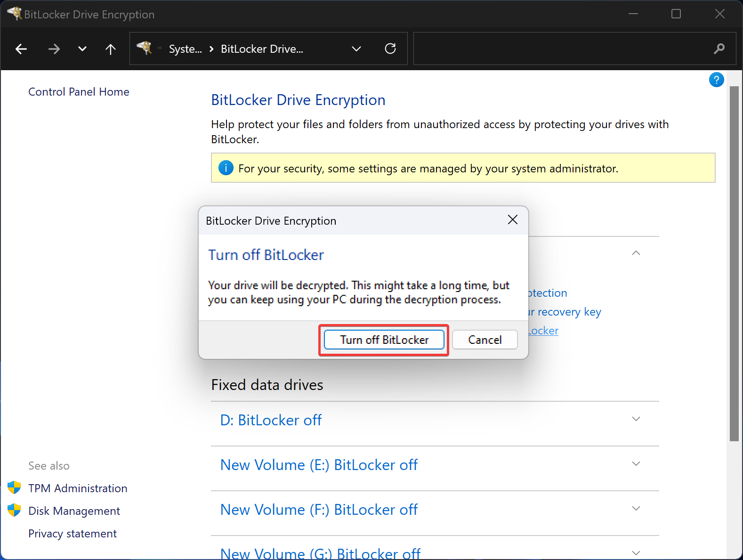The width and height of the screenshot is (743, 560).
Task: Minimize the BitLocker Drive Encryption window
Action: (633, 14)
